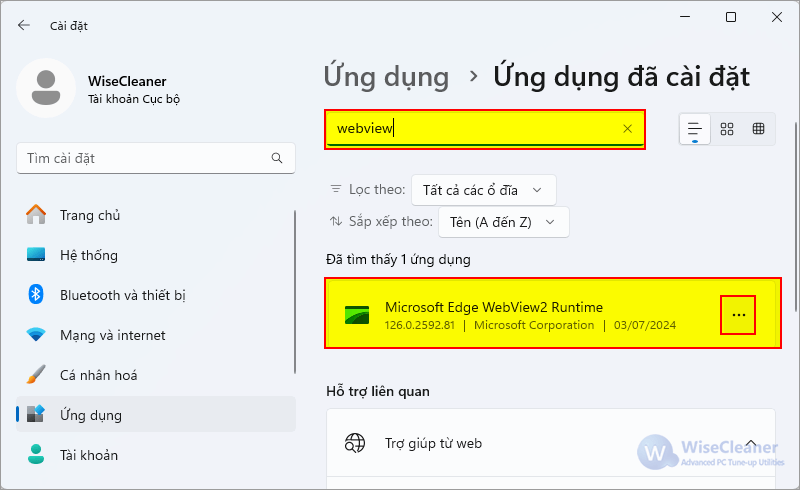Click into the webview app search box
The image size is (800, 490).
coord(485,129)
